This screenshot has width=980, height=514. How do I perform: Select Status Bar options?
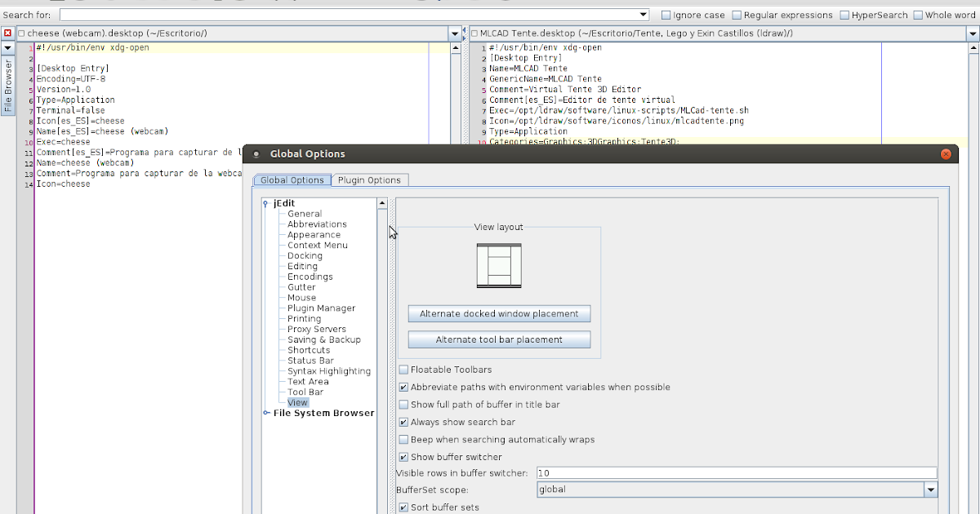point(310,361)
